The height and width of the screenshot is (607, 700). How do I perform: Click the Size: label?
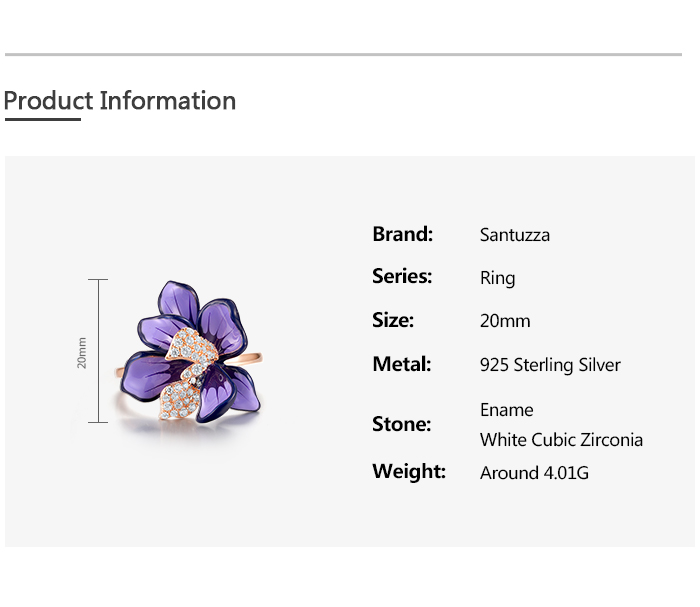[393, 320]
